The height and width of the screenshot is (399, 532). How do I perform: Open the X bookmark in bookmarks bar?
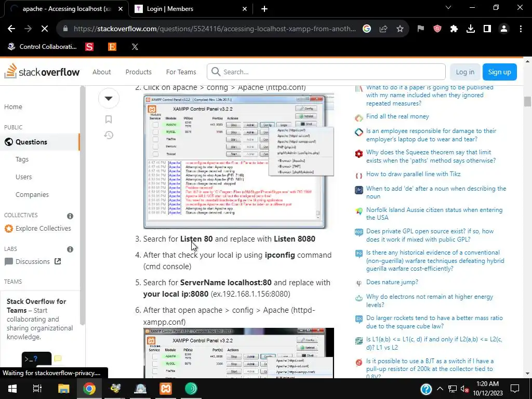pyautogui.click(x=135, y=47)
